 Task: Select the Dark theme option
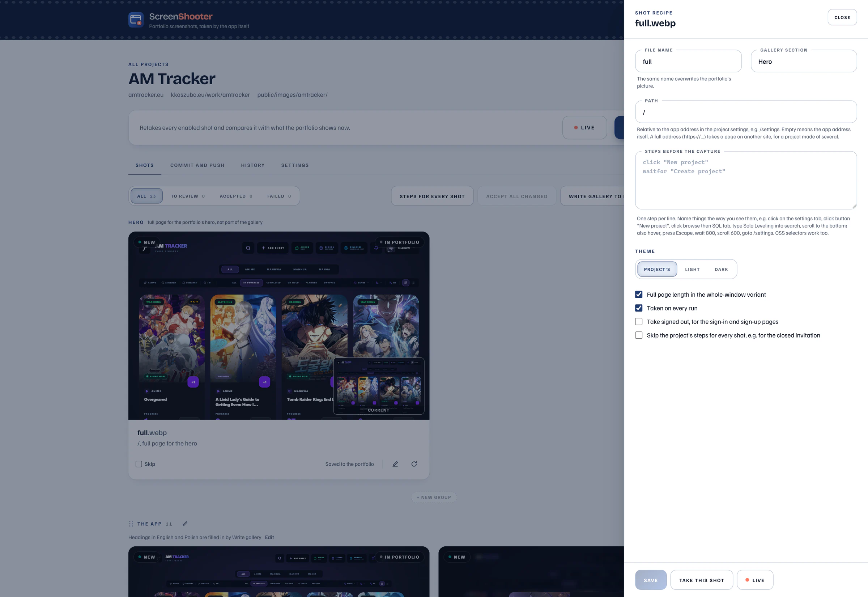click(721, 269)
